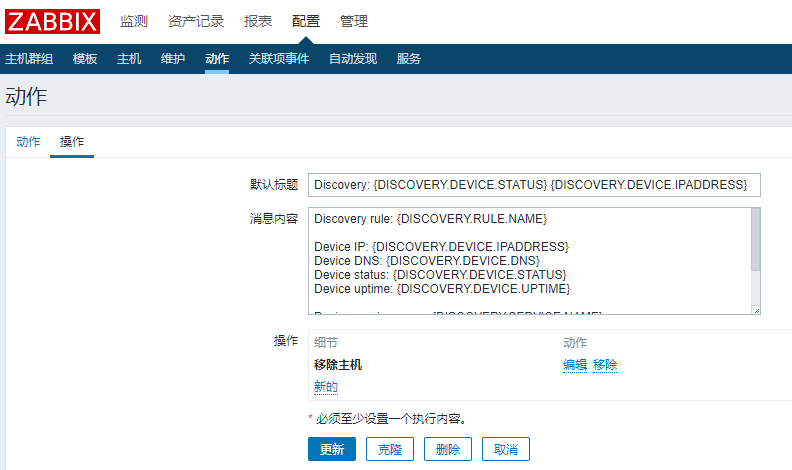Go to 主机群组 submenu
792x470 pixels.
[29, 59]
